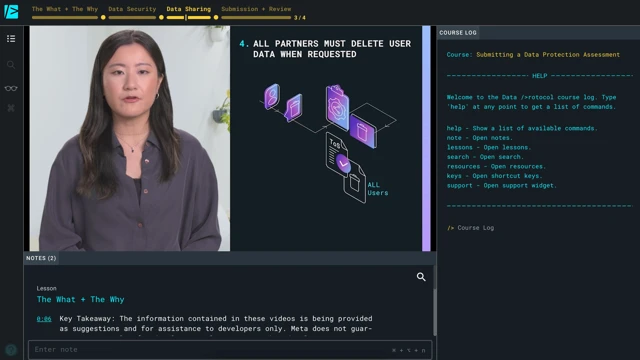Focus the Enter note input field

click(230, 350)
